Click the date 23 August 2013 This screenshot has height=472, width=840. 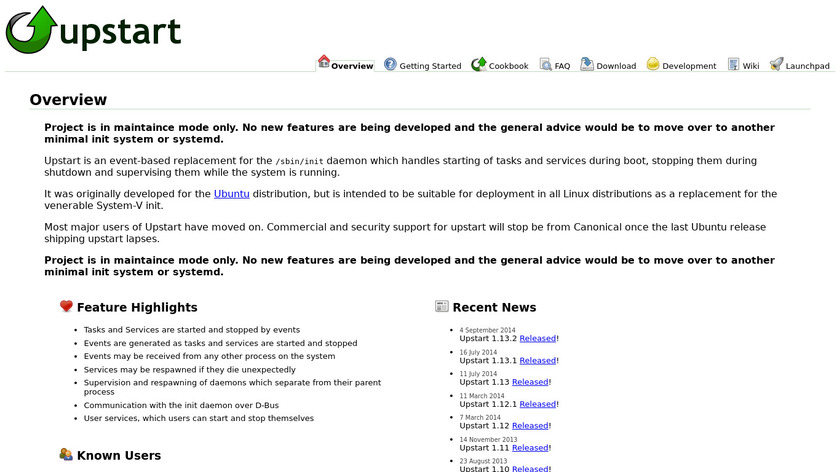coord(483,461)
